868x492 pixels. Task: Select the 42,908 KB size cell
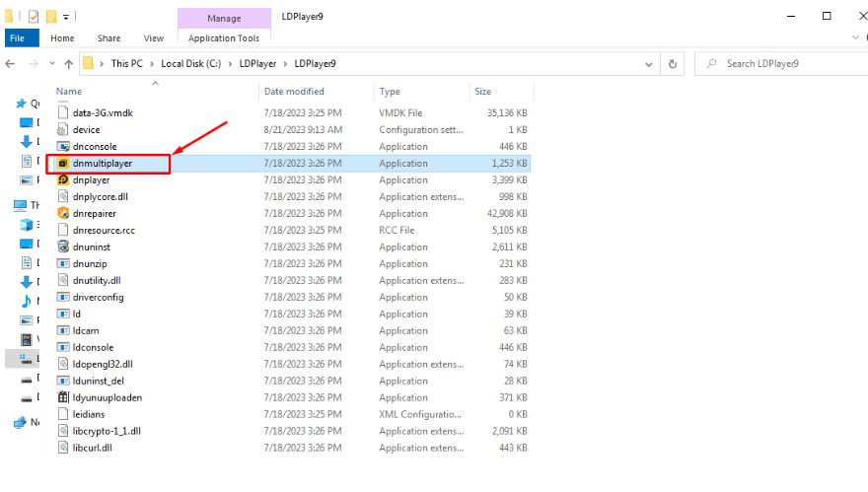click(507, 213)
